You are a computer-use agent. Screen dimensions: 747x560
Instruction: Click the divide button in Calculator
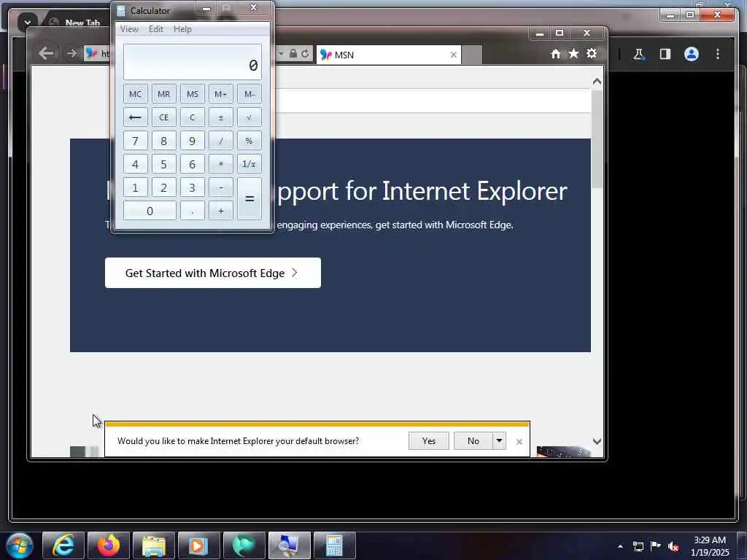point(220,141)
